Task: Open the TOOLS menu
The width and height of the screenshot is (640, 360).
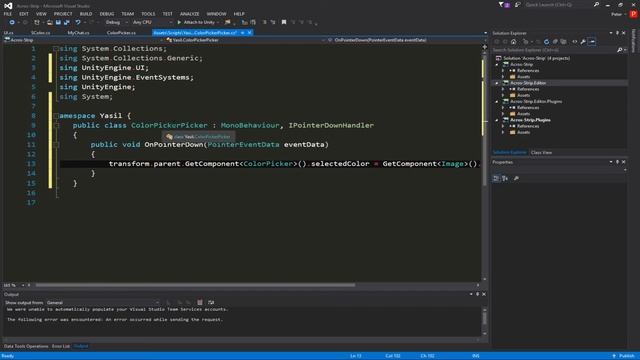Action: coord(148,14)
